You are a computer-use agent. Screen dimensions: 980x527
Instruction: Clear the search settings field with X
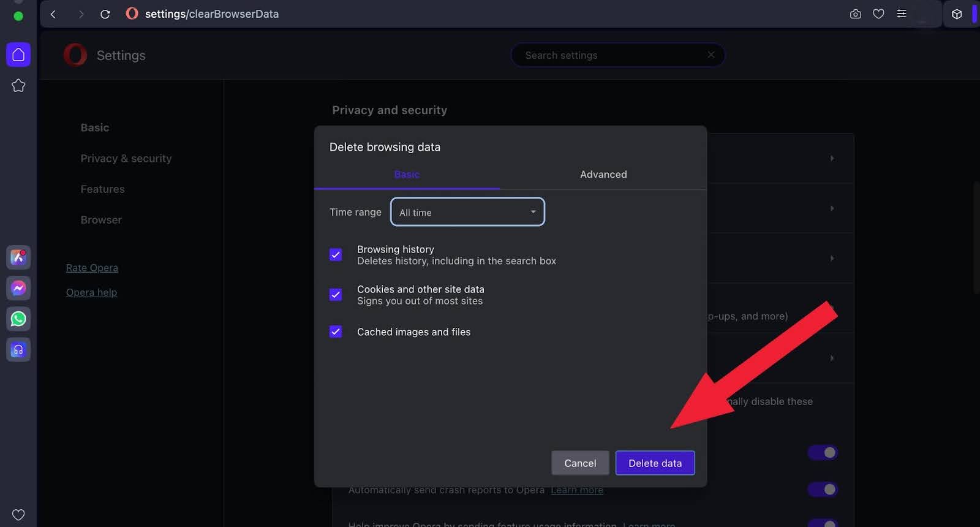[x=711, y=55]
